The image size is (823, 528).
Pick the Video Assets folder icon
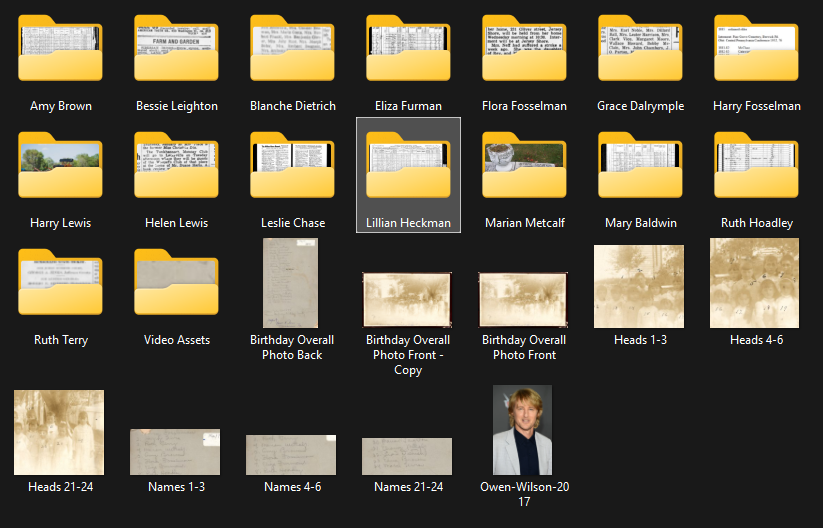[x=176, y=282]
